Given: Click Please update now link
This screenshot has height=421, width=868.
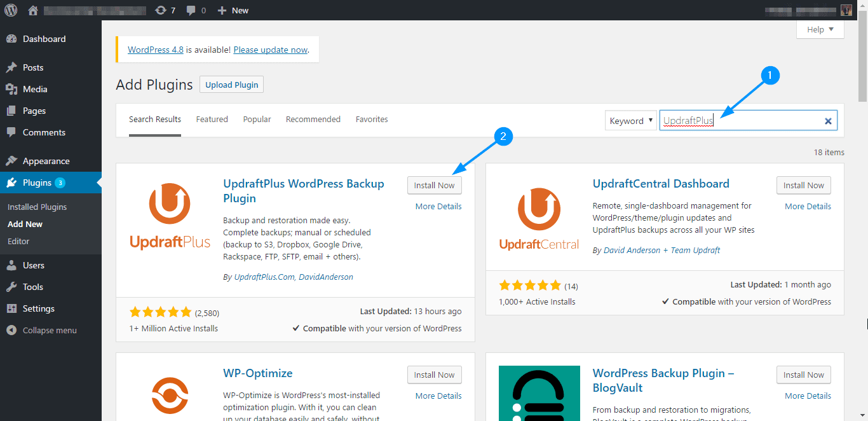Looking at the screenshot, I should point(271,50).
